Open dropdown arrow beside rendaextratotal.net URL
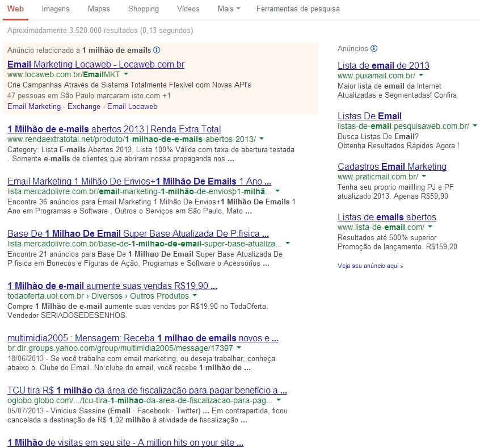The width and height of the screenshot is (480, 448). coord(262,139)
